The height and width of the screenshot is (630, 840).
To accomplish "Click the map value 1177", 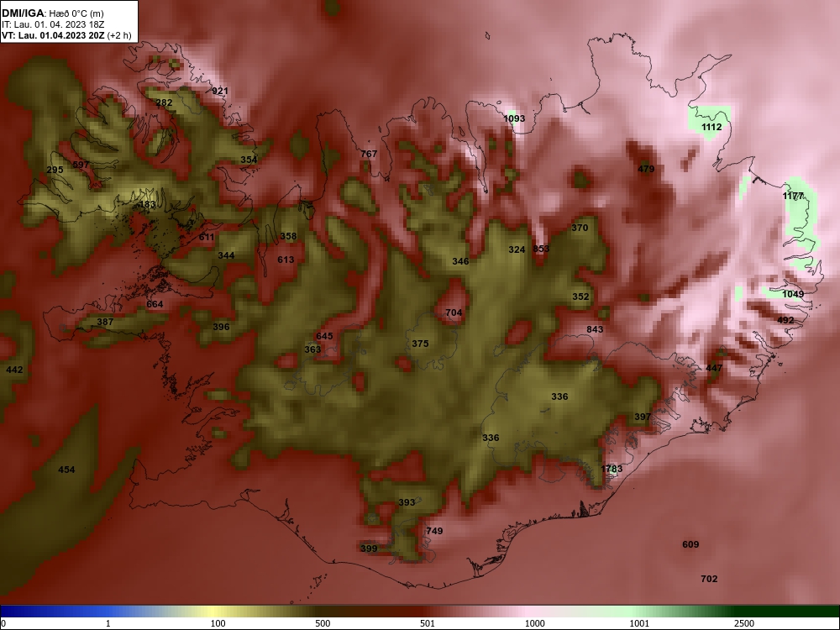I will coord(793,196).
